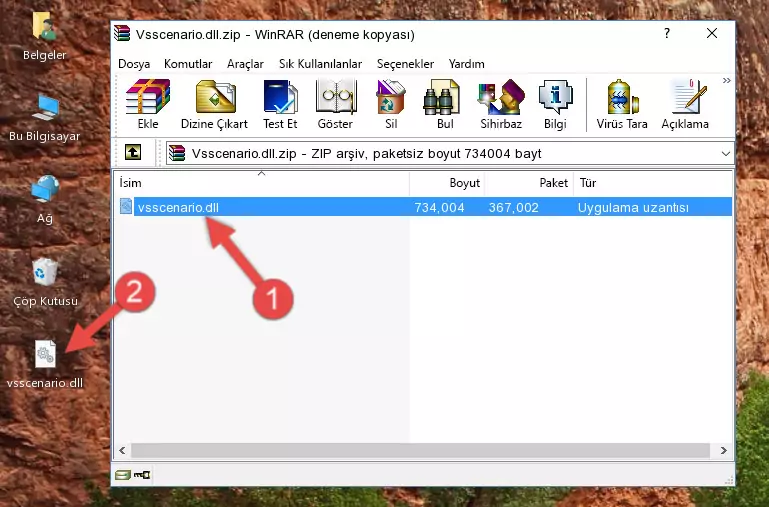
Task: Go up one folder level
Action: (x=133, y=152)
